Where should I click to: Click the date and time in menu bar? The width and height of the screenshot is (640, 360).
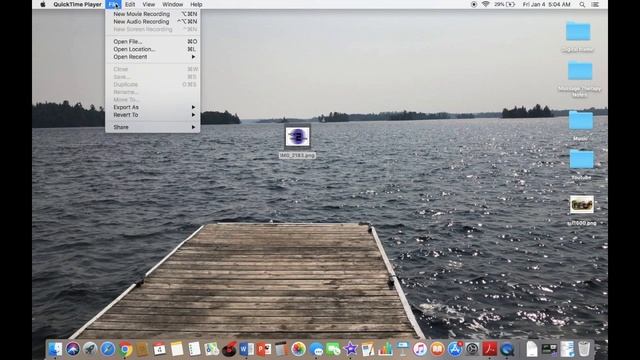547,4
